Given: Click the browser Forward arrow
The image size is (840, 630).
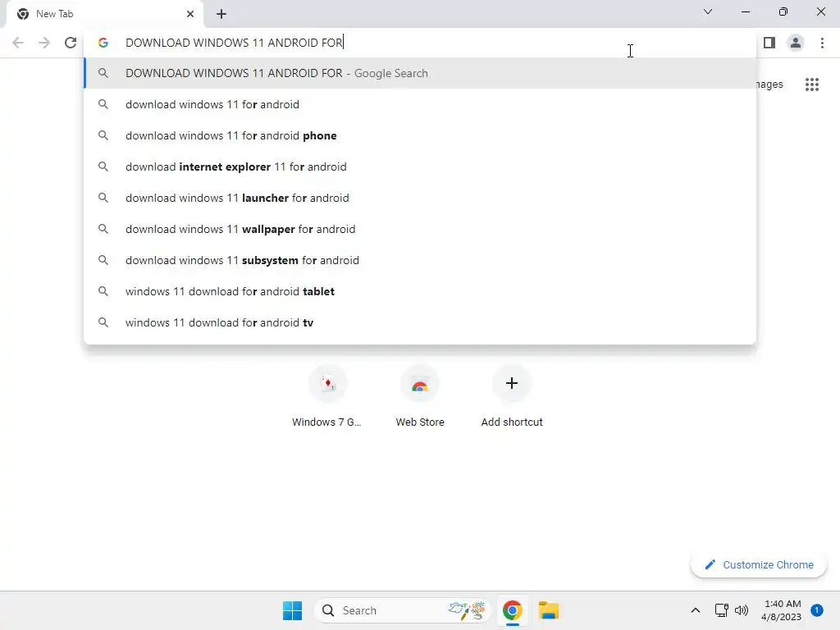Looking at the screenshot, I should [44, 43].
